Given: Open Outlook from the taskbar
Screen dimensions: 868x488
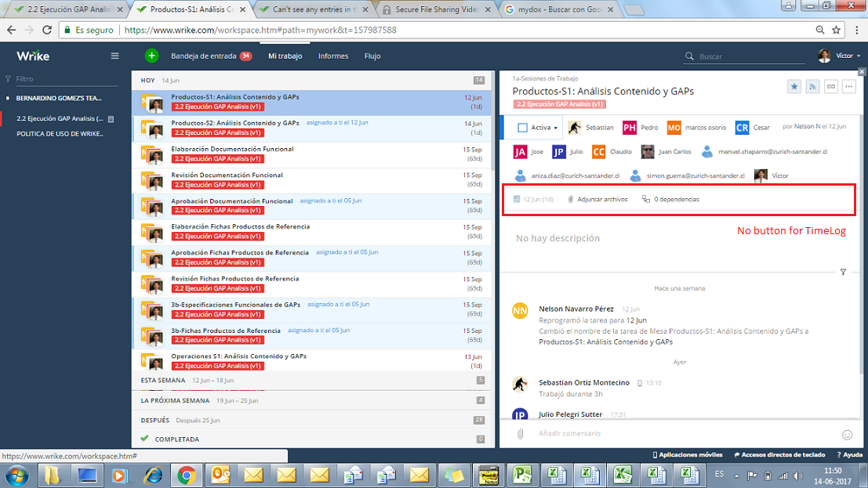Looking at the screenshot, I should click(x=220, y=475).
